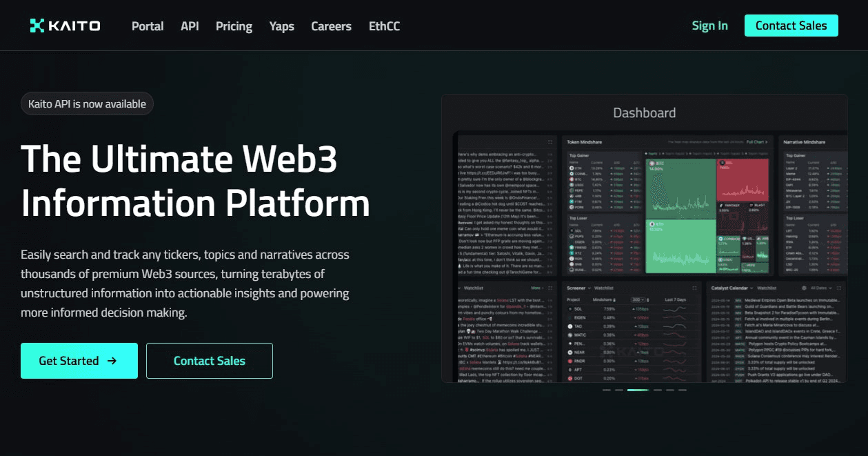Expand the Screener panel to fullscreen
Viewport: 868px width, 456px height.
coord(695,288)
